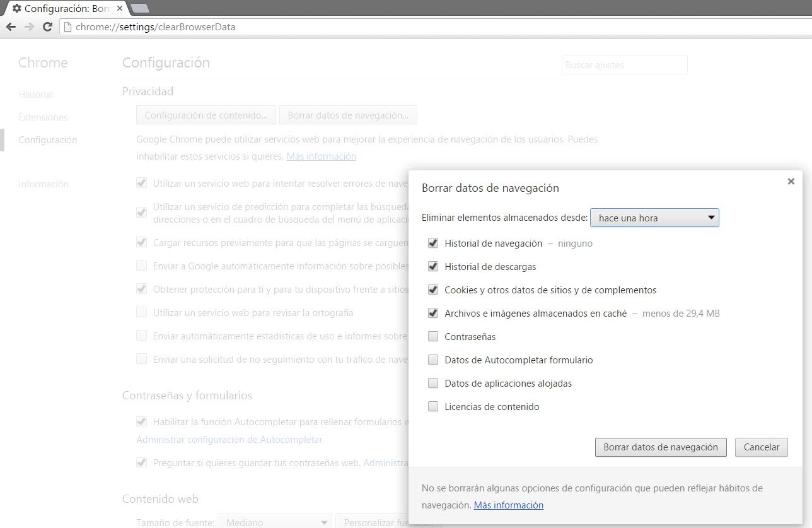The width and height of the screenshot is (812, 528).
Task: Uncheck Historial de navegación
Action: pos(432,243)
